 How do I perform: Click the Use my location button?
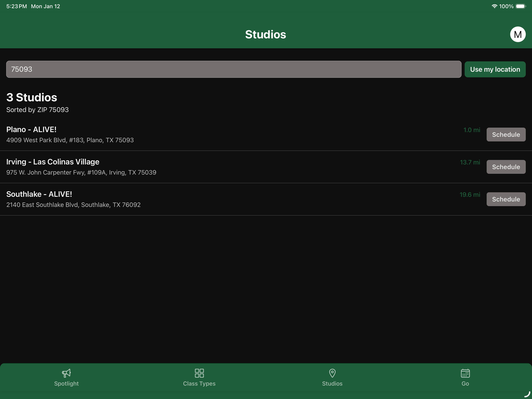coord(495,69)
